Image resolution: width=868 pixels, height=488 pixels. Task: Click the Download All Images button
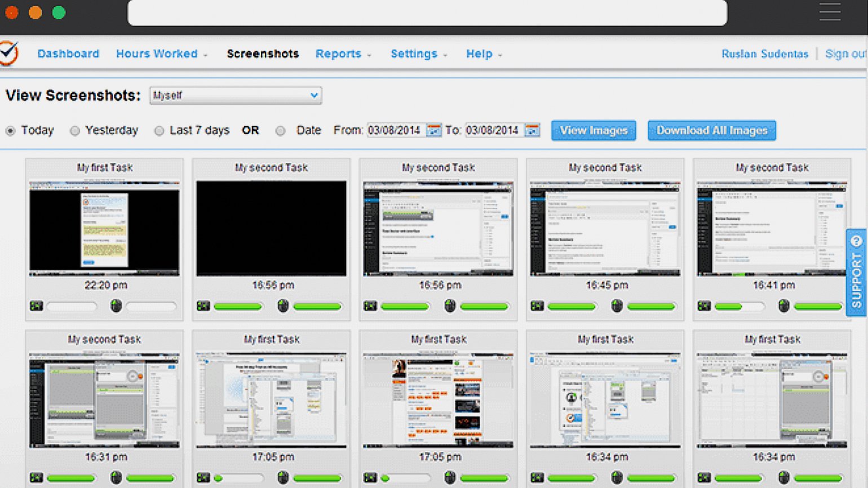(x=711, y=131)
